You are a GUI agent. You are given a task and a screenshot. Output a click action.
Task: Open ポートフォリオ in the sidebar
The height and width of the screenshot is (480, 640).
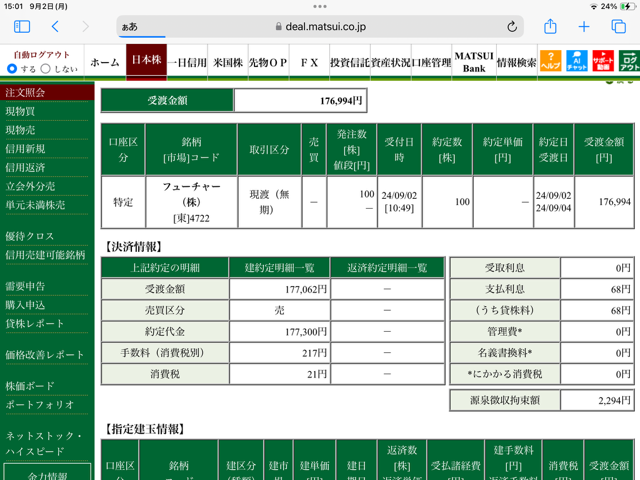(40, 404)
